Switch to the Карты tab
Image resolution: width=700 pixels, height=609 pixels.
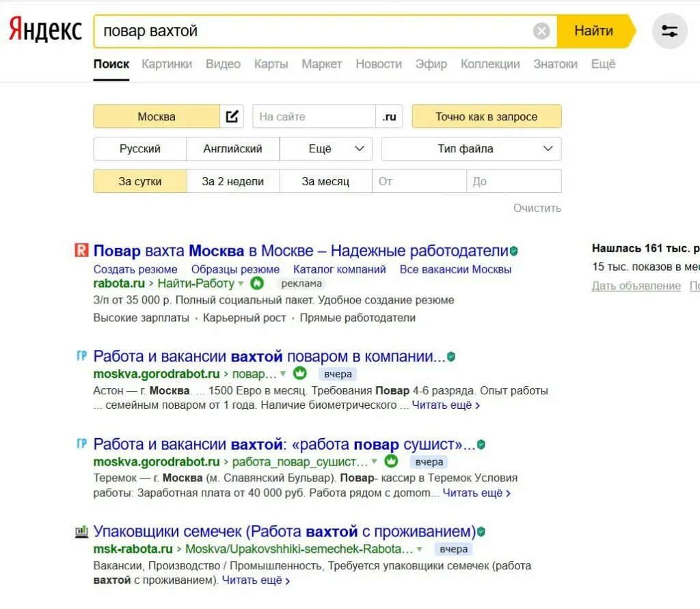[x=271, y=64]
